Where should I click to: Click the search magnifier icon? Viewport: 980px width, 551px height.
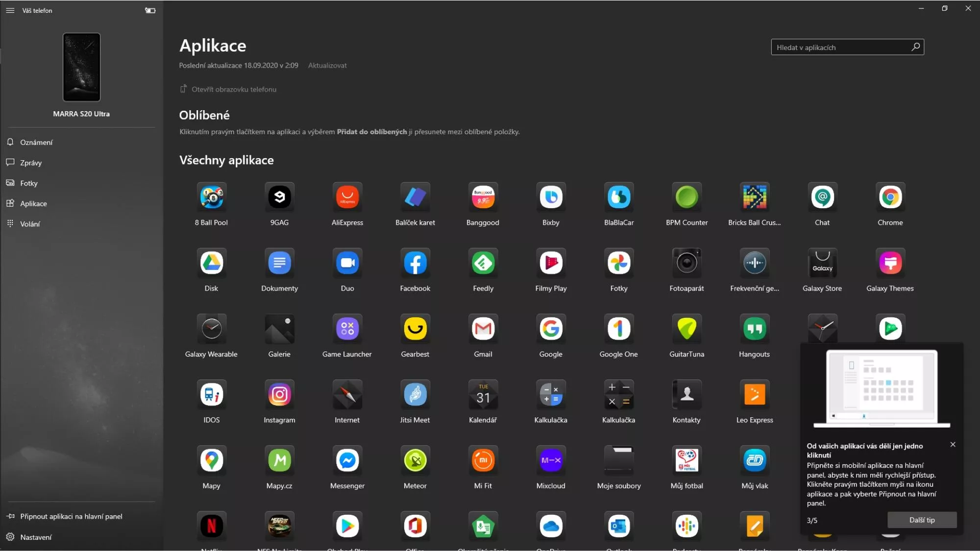915,47
